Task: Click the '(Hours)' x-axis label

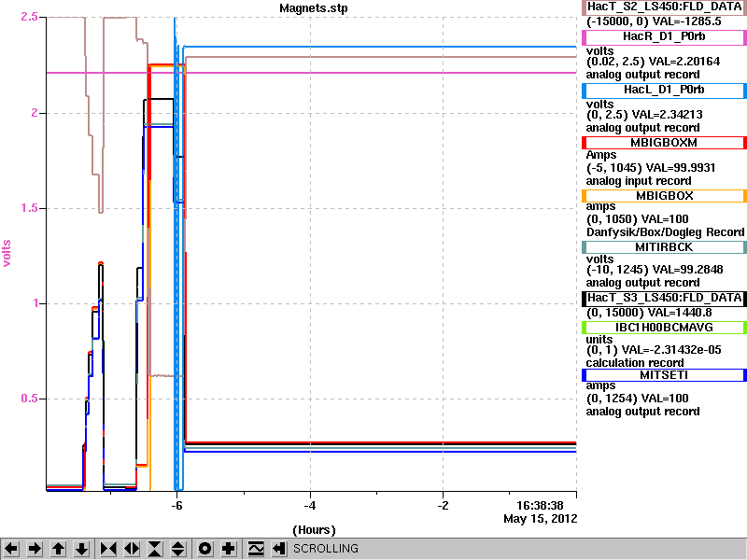Action: [x=314, y=530]
